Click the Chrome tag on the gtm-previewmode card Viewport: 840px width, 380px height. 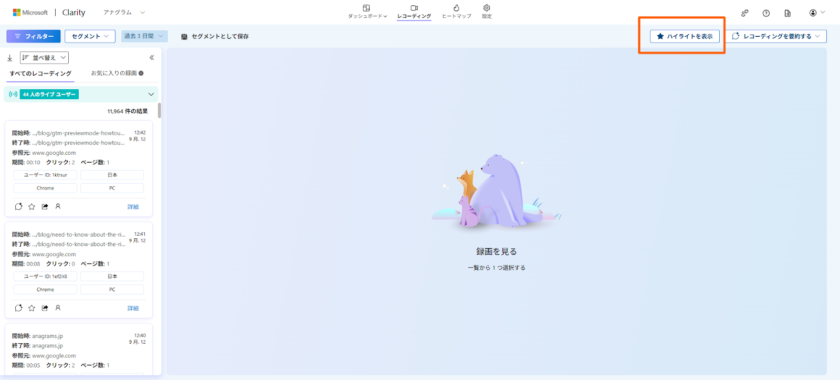[x=46, y=188]
